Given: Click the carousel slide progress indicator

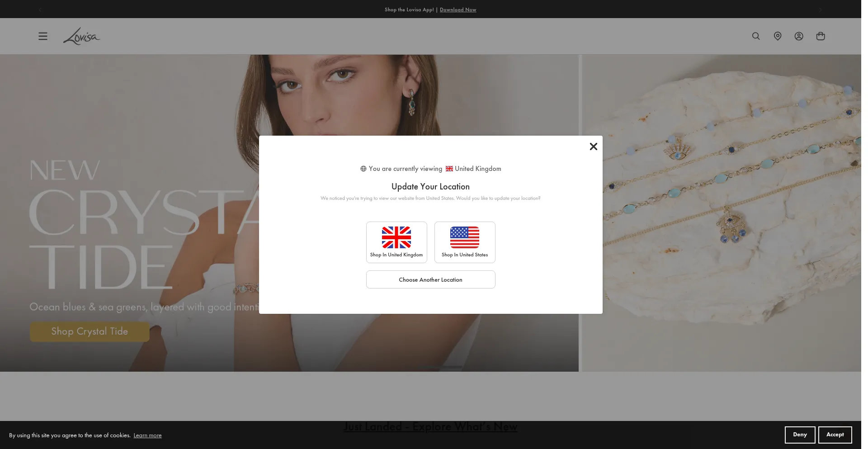Looking at the screenshot, I should [440, 367].
